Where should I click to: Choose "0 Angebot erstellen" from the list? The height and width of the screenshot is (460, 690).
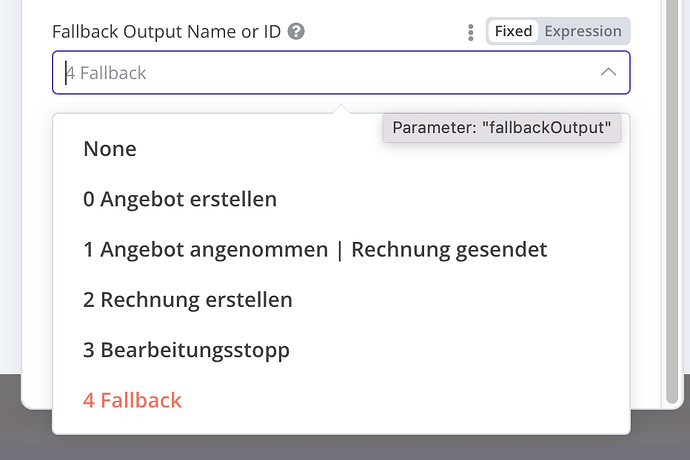coord(180,199)
